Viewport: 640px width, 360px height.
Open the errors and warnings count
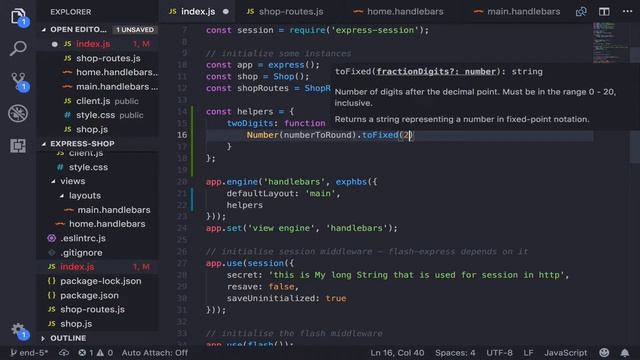tap(96, 353)
